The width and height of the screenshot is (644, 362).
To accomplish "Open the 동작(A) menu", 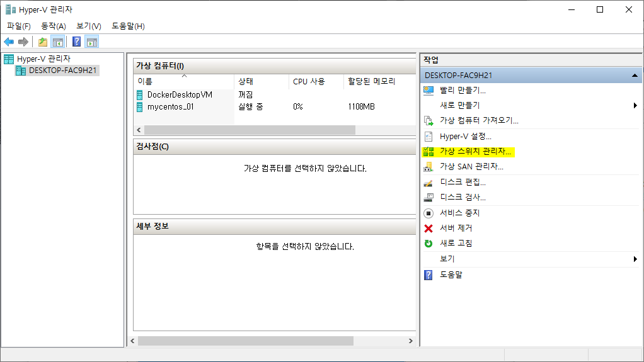I will tap(54, 26).
